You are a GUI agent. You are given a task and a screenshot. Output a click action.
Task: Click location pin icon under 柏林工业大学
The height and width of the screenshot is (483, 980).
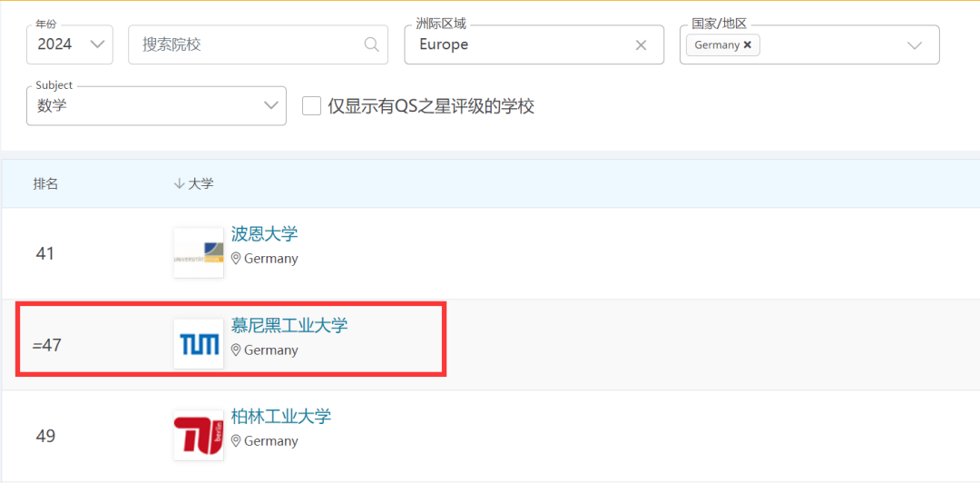[x=236, y=441]
